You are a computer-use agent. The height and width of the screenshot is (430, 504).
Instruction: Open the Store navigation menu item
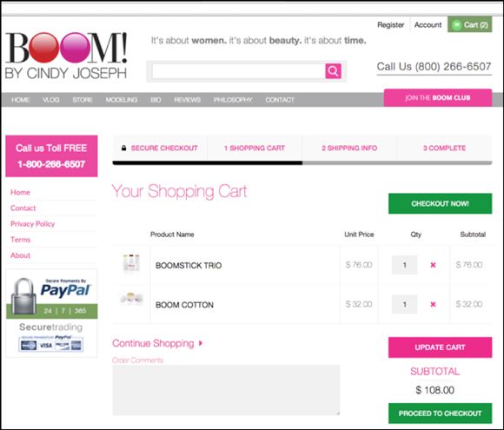click(x=83, y=100)
